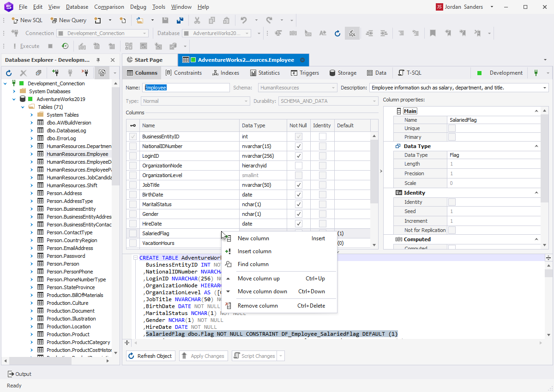
Task: Click the Refresh Object button
Action: click(x=150, y=356)
